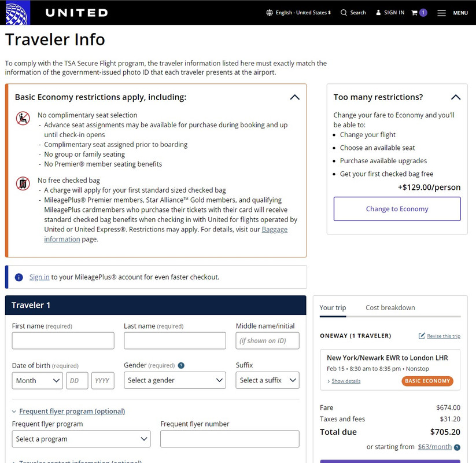
Task: Collapse the Too many restrictions panel
Action: pos(456,97)
